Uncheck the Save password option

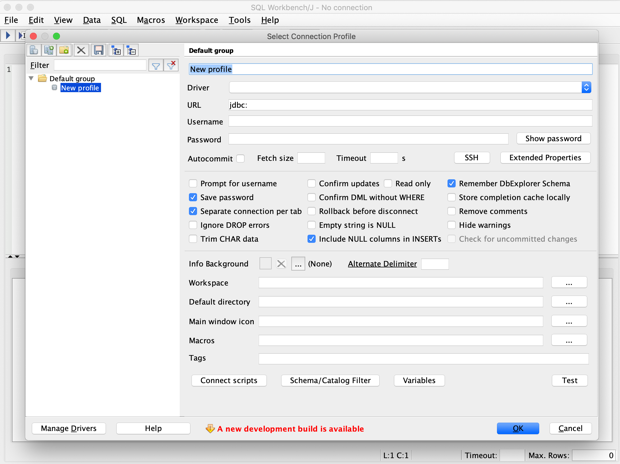[193, 197]
